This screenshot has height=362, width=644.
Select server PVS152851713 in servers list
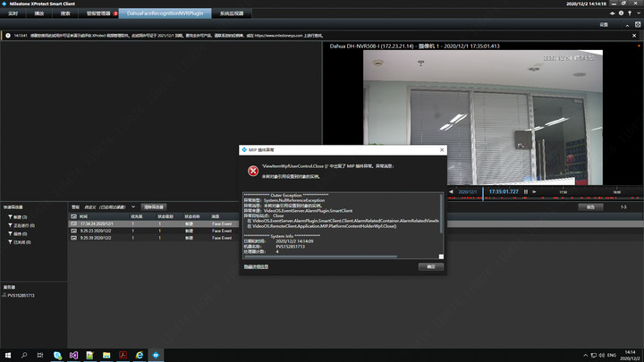pyautogui.click(x=21, y=294)
